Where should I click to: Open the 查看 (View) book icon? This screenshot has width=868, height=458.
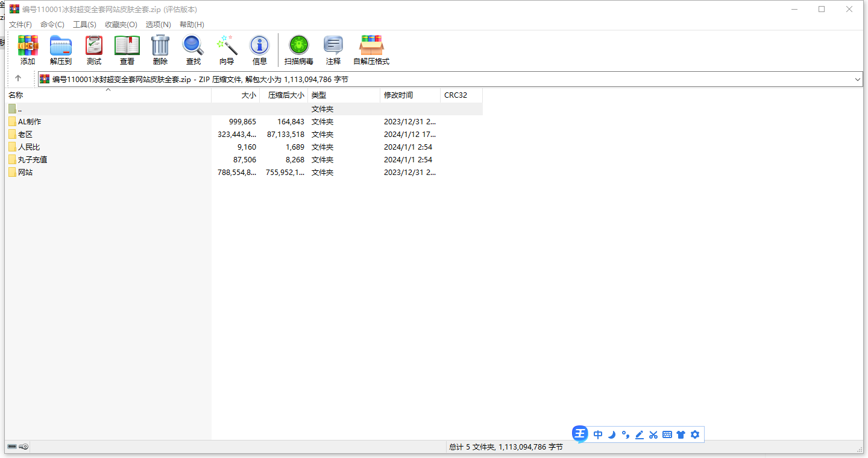127,46
